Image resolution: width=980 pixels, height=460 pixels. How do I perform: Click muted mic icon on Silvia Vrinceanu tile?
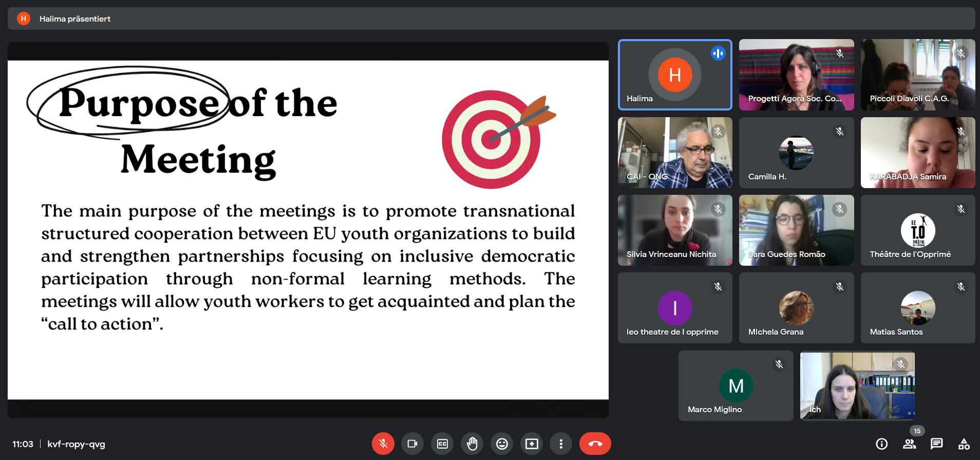coord(718,209)
